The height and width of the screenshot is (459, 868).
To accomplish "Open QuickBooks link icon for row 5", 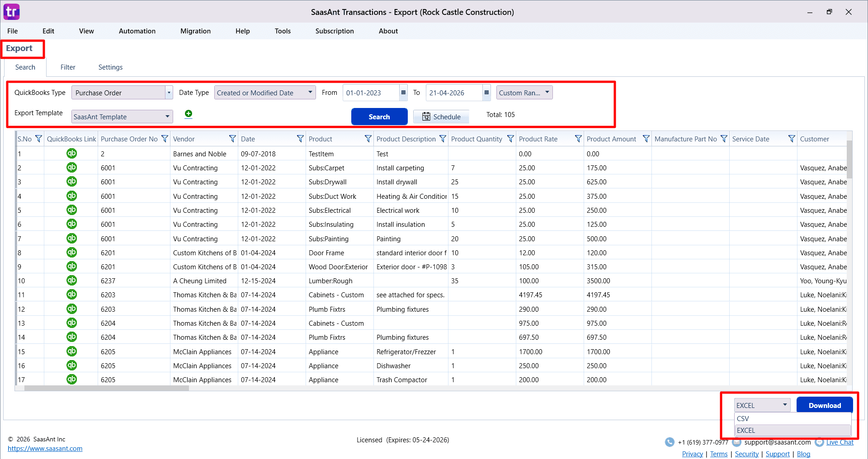I will (x=71, y=210).
